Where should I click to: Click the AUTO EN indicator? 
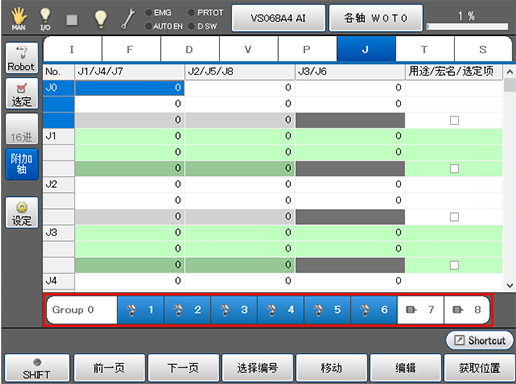[x=164, y=26]
